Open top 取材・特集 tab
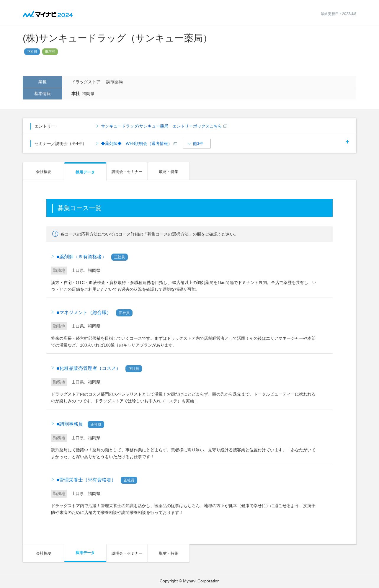The image size is (379, 588). coord(169,171)
